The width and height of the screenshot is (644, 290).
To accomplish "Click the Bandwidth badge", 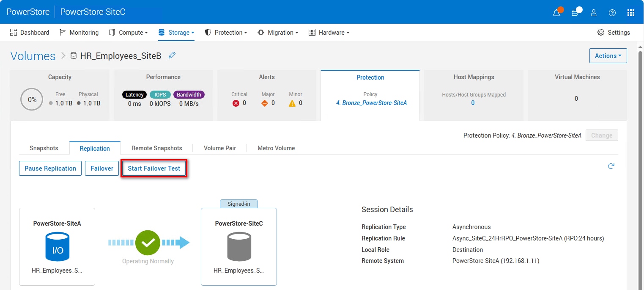I will click(x=189, y=95).
